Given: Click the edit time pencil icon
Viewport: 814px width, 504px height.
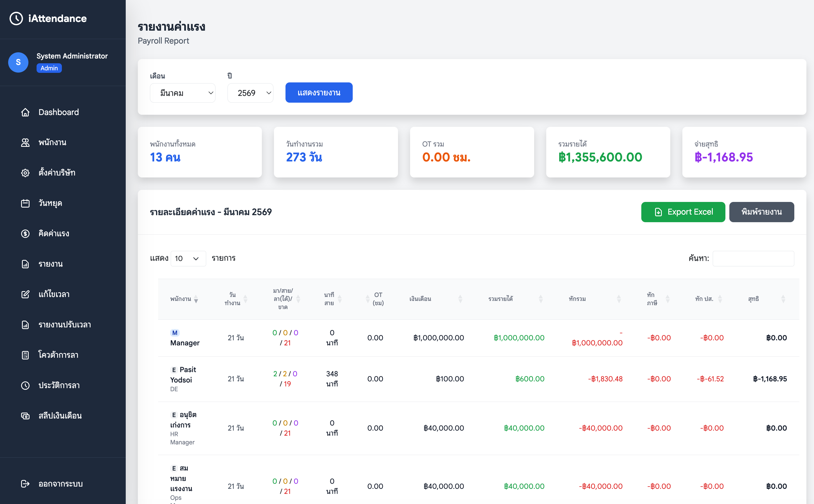Looking at the screenshot, I should [25, 294].
